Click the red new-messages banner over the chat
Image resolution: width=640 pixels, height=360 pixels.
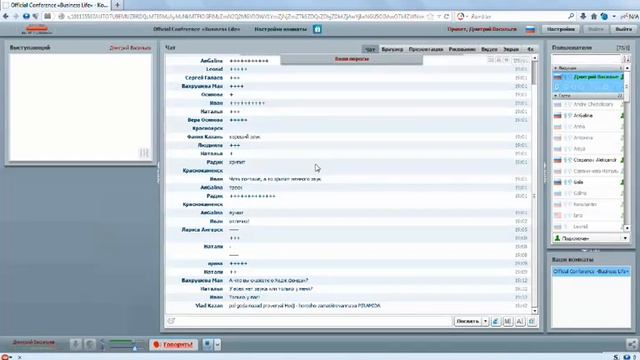351,60
